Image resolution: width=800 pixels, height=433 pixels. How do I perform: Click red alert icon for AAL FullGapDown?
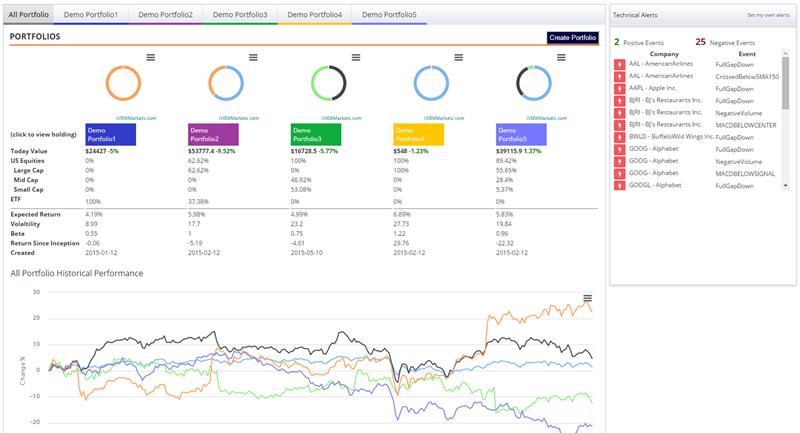pos(619,64)
